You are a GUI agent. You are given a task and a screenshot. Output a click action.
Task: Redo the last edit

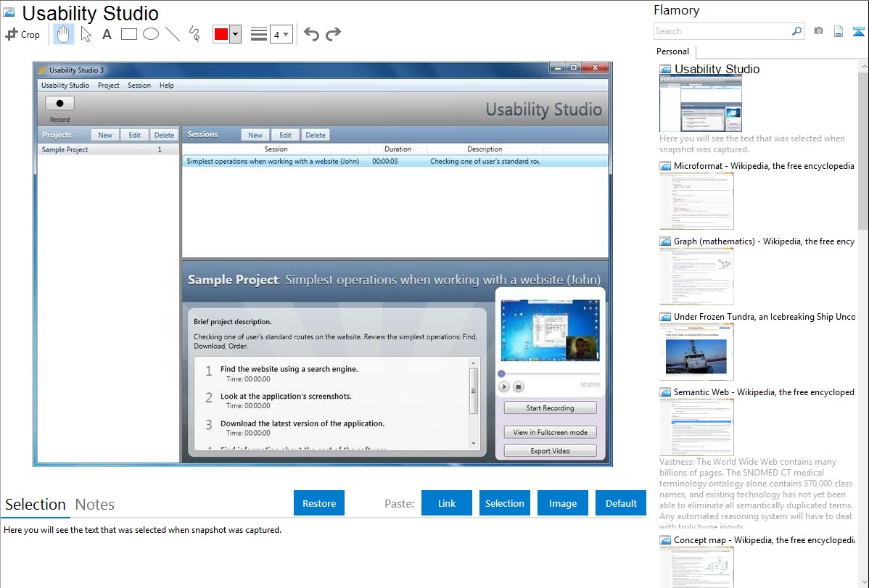[333, 34]
